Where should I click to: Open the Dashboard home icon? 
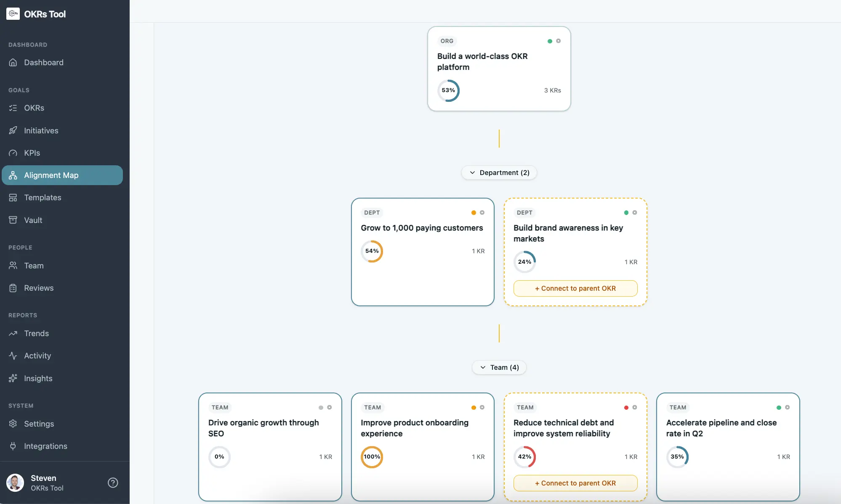point(13,62)
